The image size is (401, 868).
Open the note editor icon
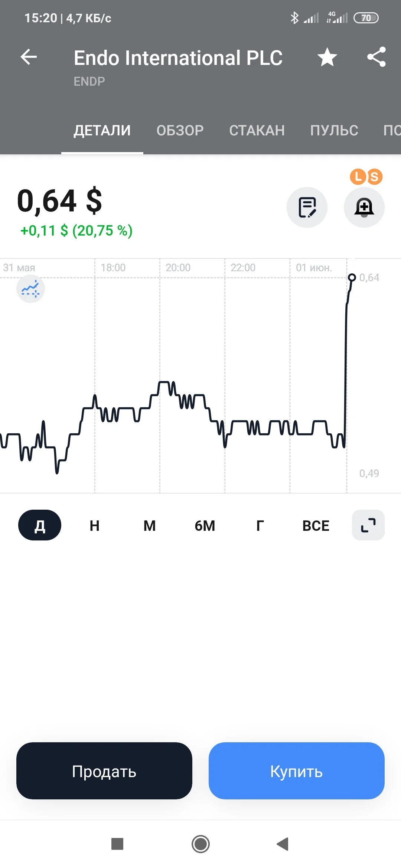(307, 207)
